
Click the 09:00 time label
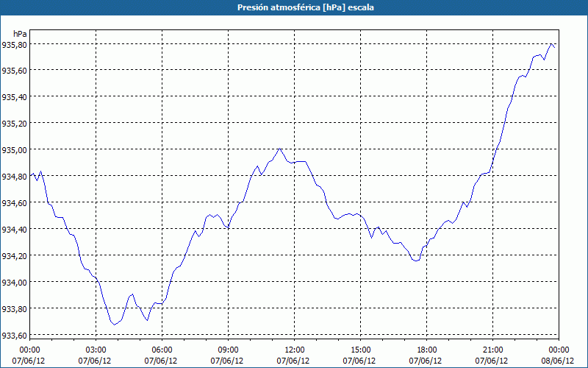(228, 350)
